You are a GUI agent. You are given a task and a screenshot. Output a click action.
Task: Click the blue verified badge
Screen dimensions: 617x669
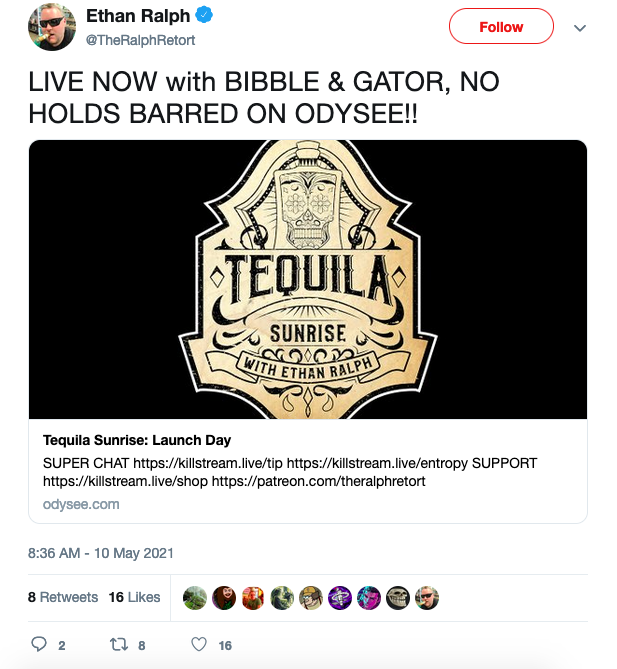point(204,15)
